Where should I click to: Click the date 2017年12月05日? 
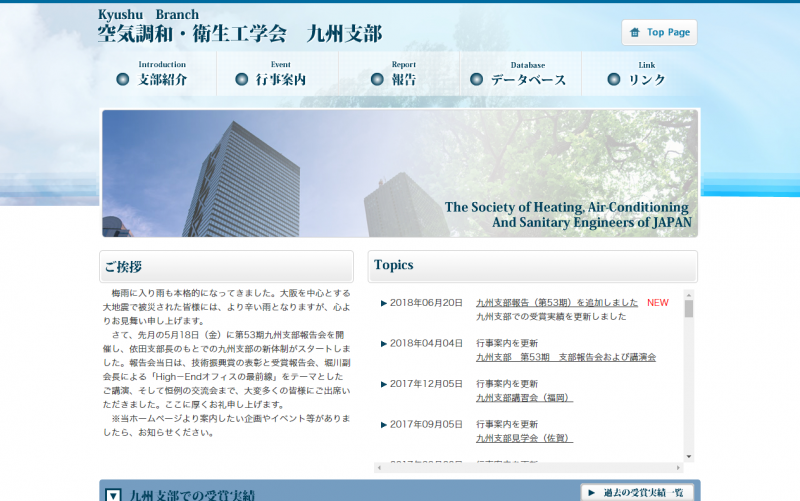[426, 384]
